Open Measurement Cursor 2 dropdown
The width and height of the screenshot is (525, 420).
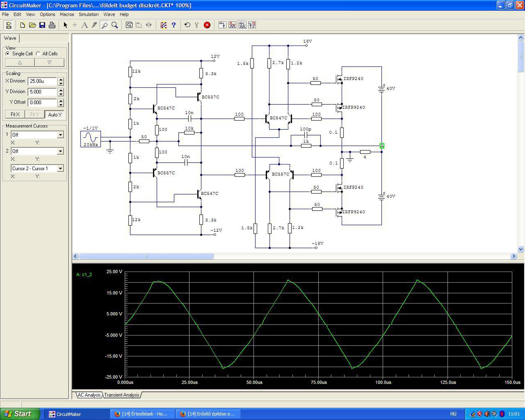(x=60, y=151)
